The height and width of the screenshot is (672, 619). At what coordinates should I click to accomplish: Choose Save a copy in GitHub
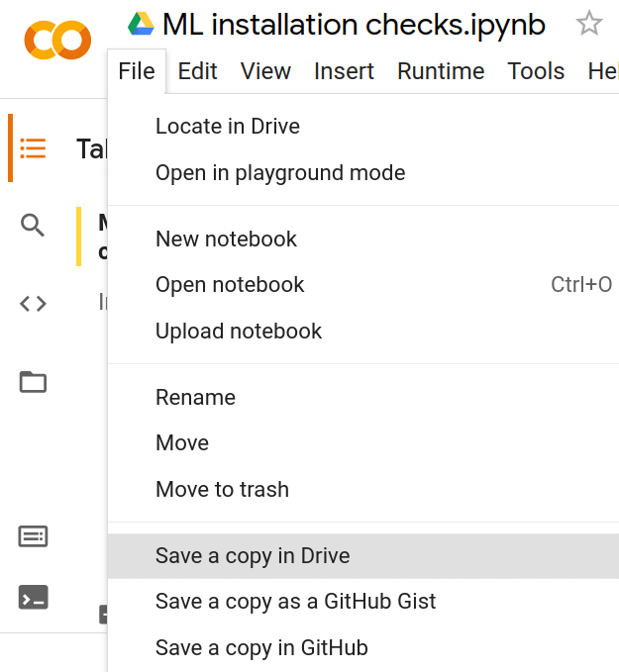(363, 647)
